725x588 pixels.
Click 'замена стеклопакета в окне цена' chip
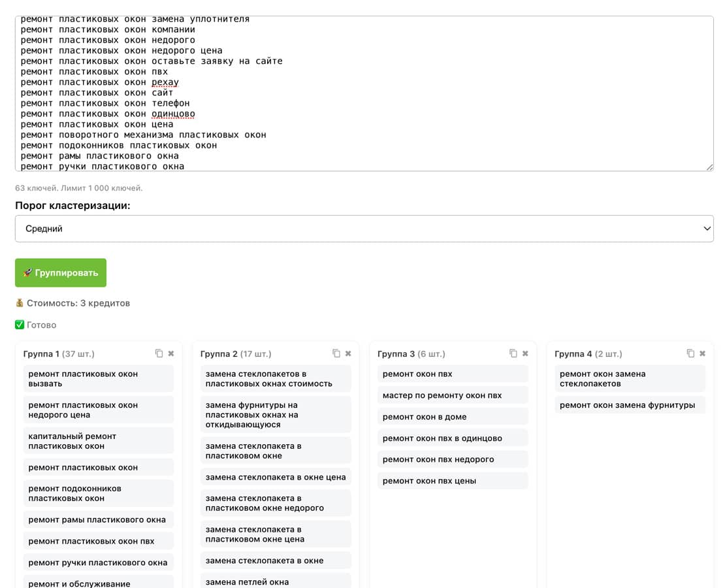point(275,477)
